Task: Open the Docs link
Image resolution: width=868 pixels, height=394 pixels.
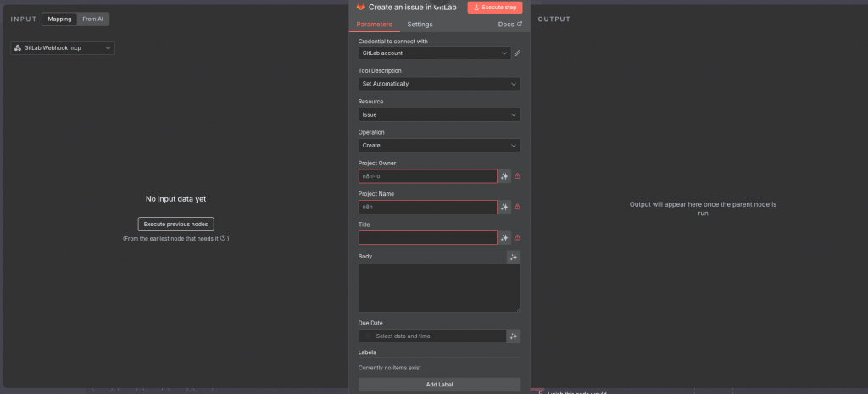Action: pos(509,25)
